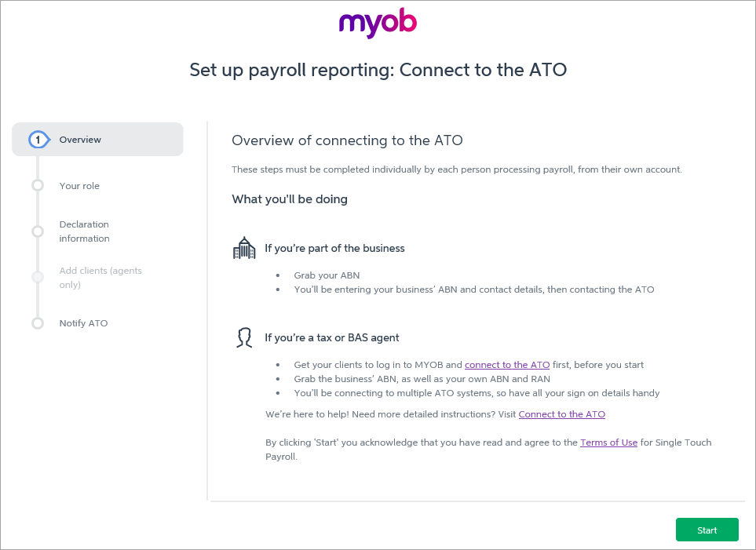Viewport: 756px width, 550px height.
Task: Select the Add clients (agents only) step
Action: pyautogui.click(x=100, y=277)
